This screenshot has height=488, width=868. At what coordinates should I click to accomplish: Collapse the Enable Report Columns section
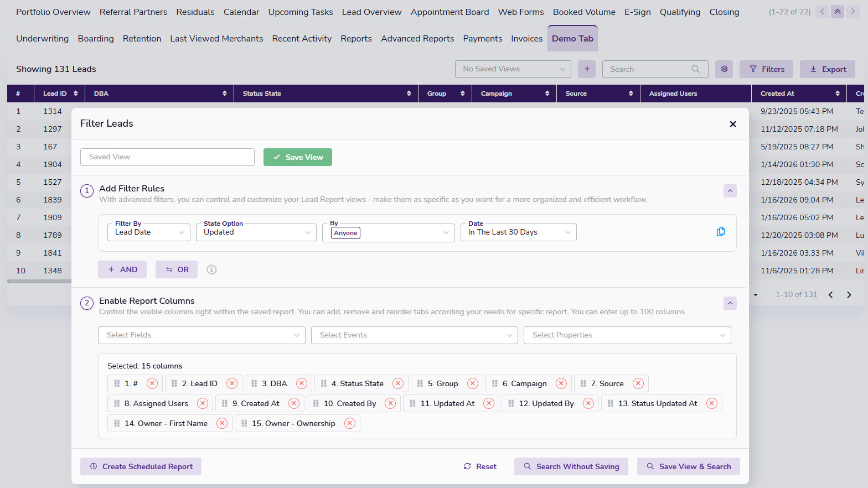point(730,303)
